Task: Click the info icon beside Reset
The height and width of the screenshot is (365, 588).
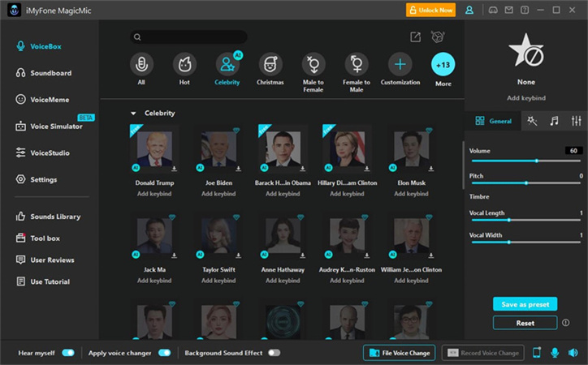Action: pyautogui.click(x=565, y=322)
